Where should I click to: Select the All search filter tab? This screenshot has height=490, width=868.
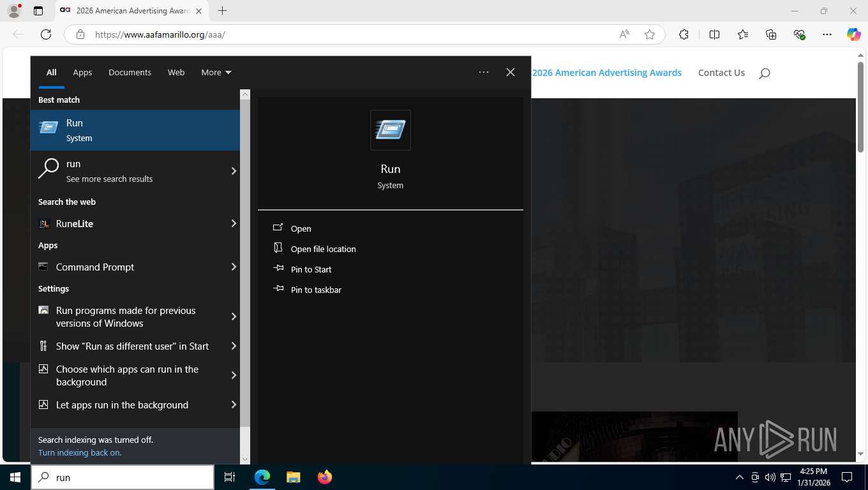pos(51,72)
